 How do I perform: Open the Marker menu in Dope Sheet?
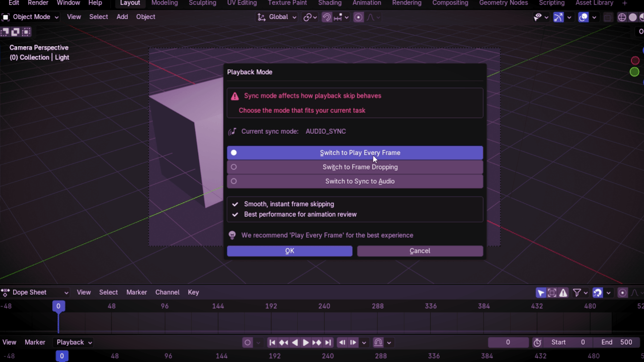[x=136, y=293]
